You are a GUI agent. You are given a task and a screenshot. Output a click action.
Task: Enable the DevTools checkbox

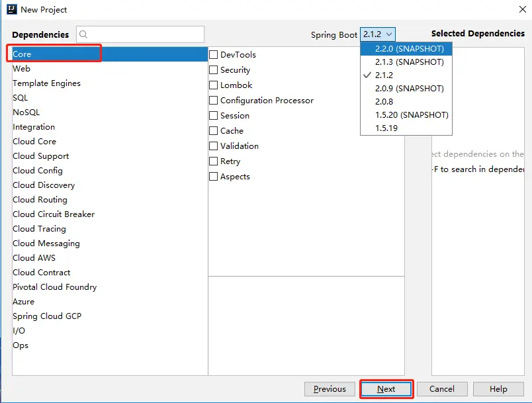[214, 55]
